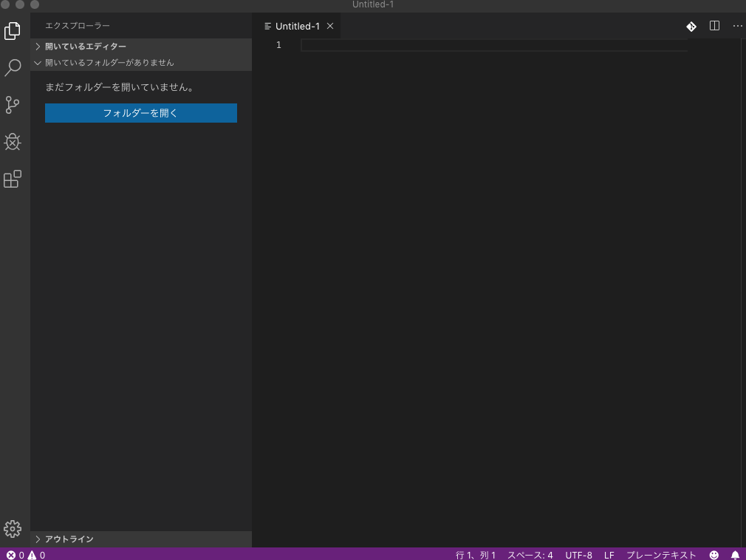Open the Extensions view
This screenshot has height=560, width=746.
pos(13,178)
